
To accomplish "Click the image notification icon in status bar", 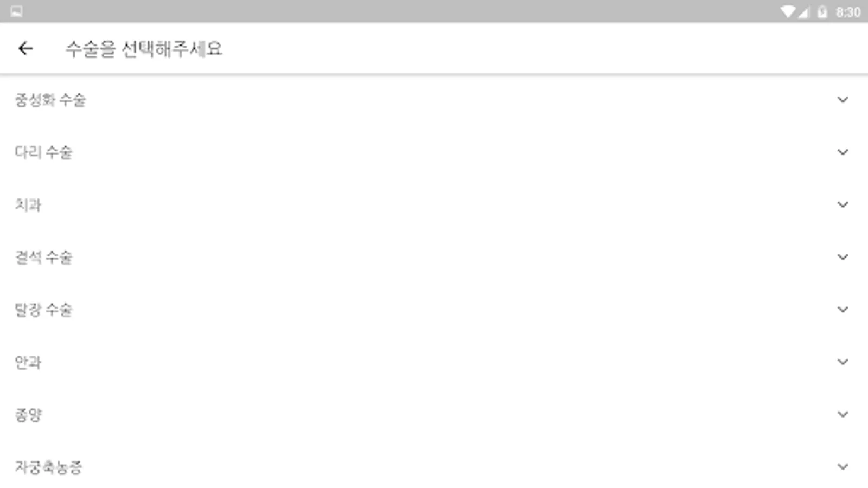I will (16, 11).
